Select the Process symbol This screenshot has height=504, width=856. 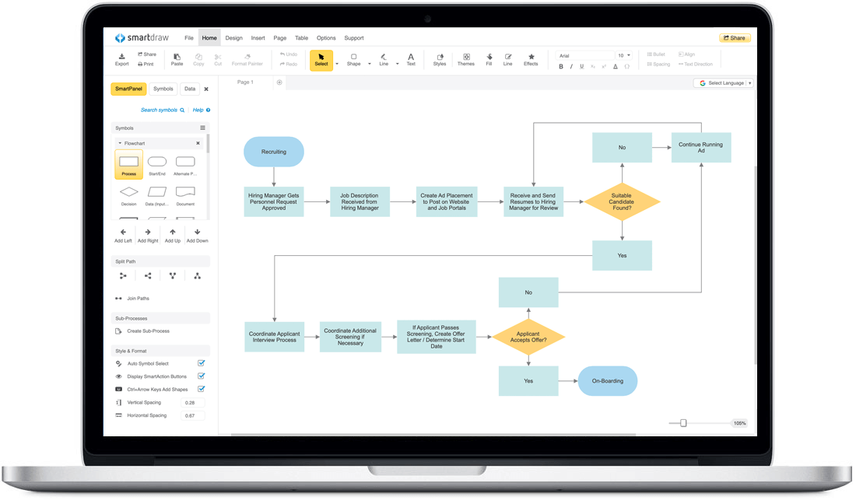click(129, 165)
